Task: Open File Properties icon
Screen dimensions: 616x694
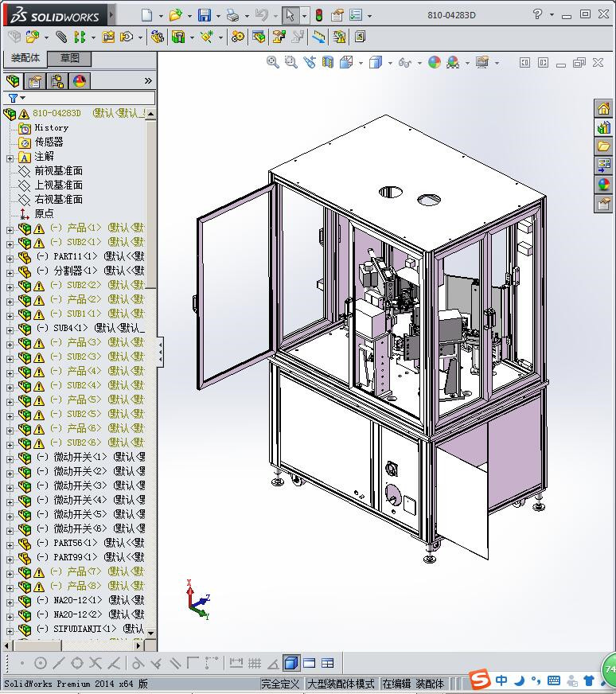Action: point(337,15)
